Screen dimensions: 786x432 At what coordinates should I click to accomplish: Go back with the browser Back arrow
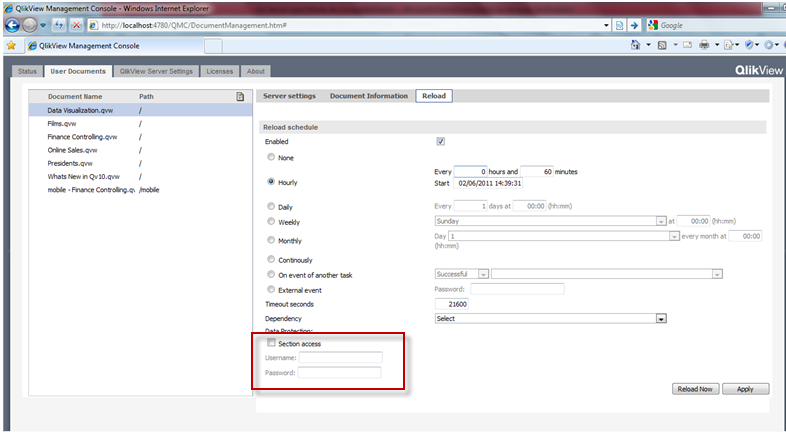click(12, 25)
